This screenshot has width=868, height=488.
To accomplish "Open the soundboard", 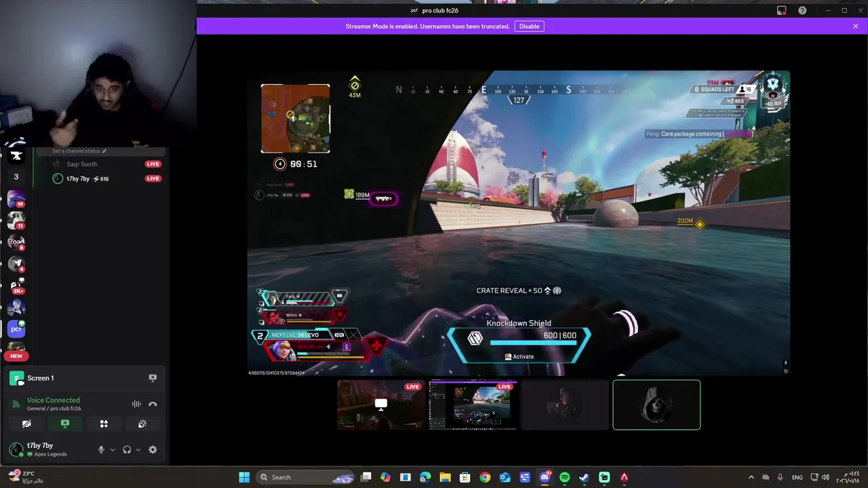I will point(142,424).
